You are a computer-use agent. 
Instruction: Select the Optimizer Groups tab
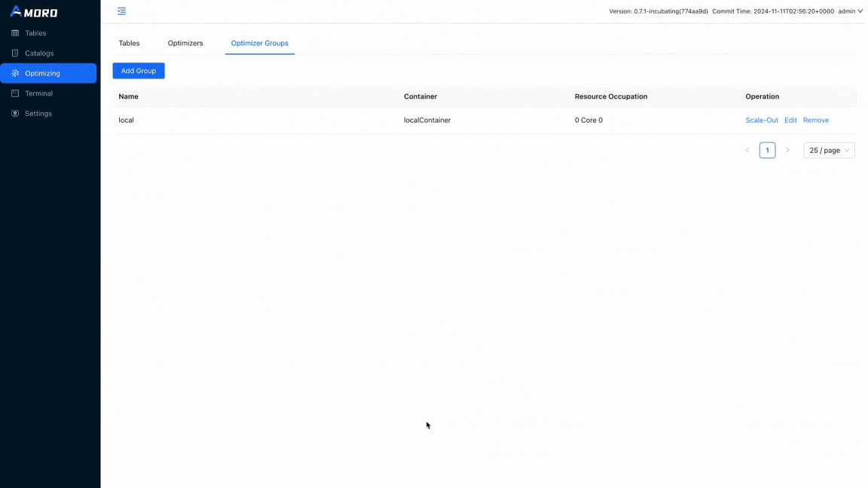260,43
